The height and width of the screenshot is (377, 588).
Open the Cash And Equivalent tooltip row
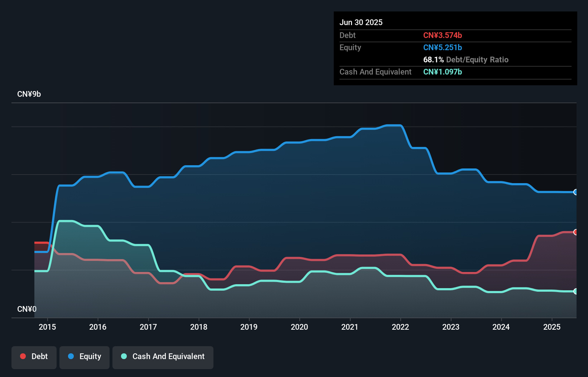point(375,72)
